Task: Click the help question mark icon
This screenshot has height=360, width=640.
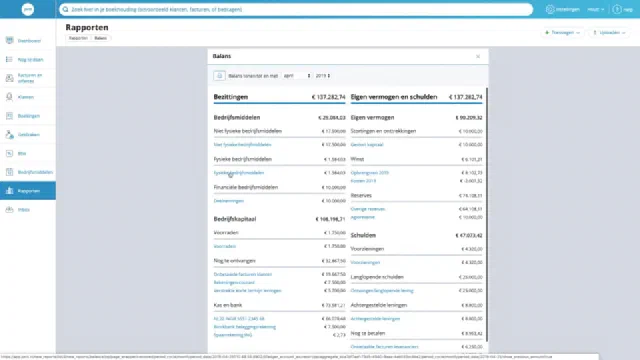Action: coord(617,9)
